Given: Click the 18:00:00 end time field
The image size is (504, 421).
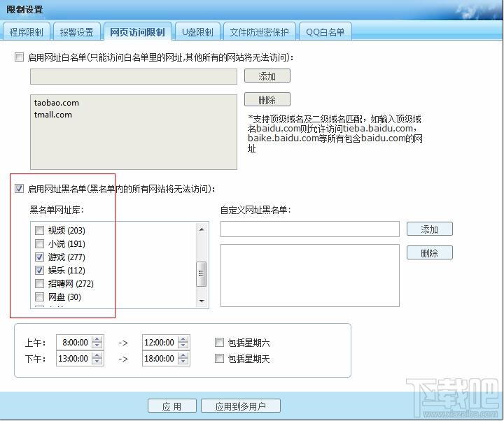Looking at the screenshot, I should (160, 358).
